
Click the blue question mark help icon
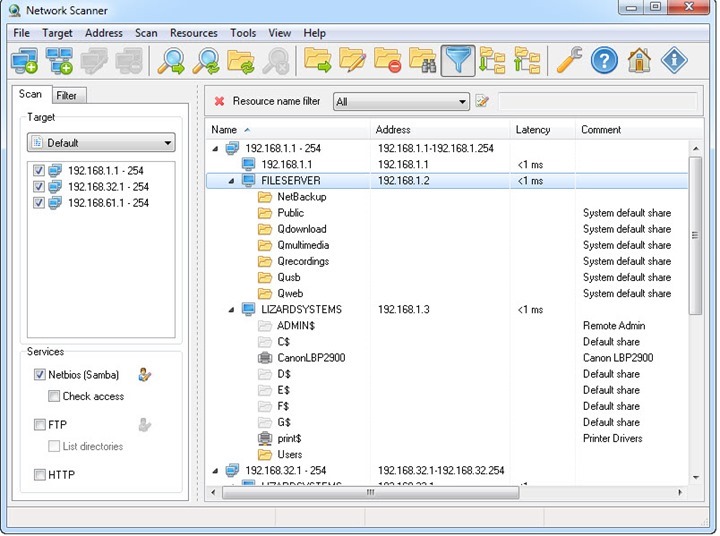[604, 61]
